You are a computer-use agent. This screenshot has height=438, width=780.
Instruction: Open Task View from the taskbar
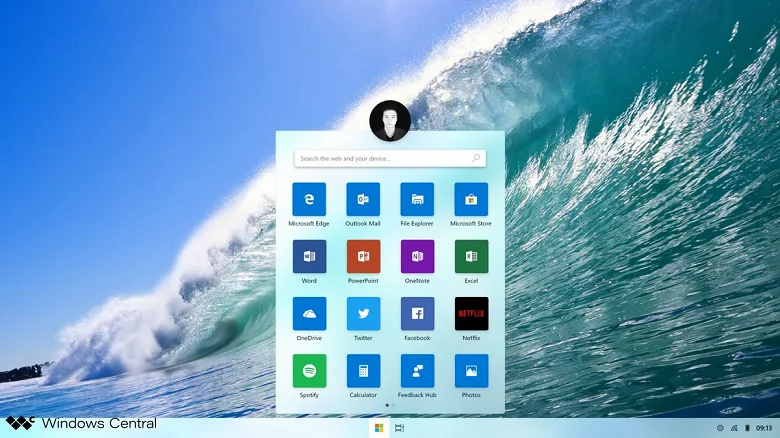[399, 428]
